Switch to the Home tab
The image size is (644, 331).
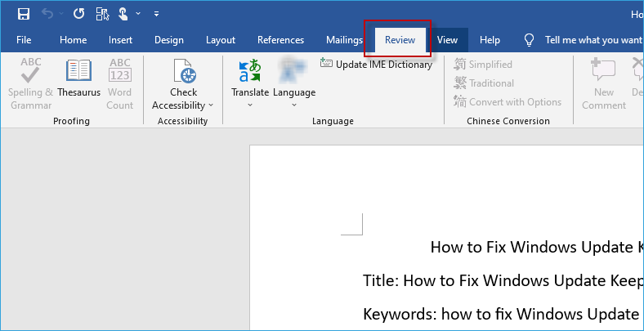[x=73, y=40]
